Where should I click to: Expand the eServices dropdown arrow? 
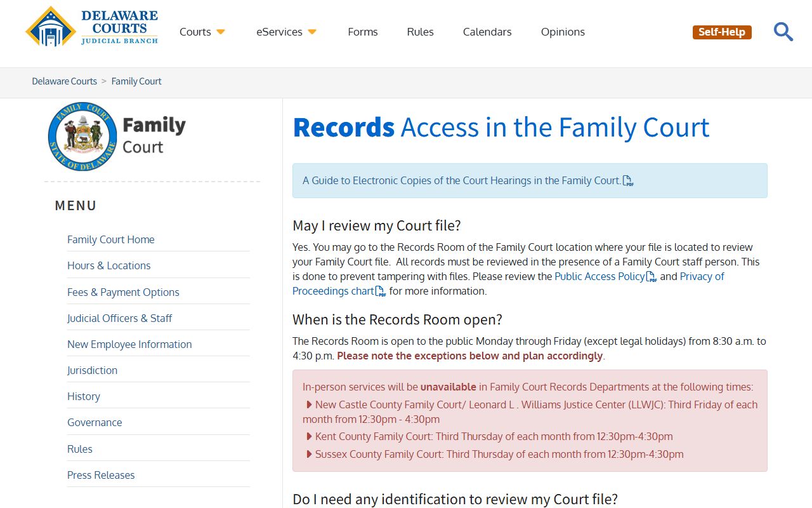312,32
